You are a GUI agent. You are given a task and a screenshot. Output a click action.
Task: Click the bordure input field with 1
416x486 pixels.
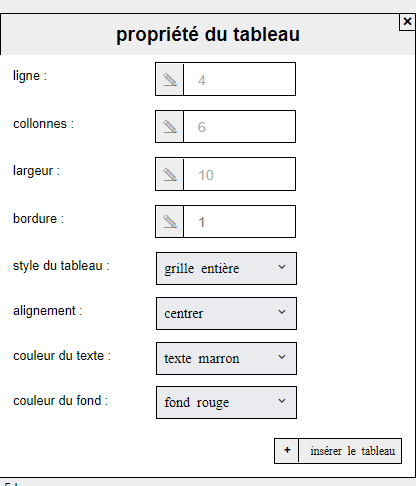tap(239, 222)
